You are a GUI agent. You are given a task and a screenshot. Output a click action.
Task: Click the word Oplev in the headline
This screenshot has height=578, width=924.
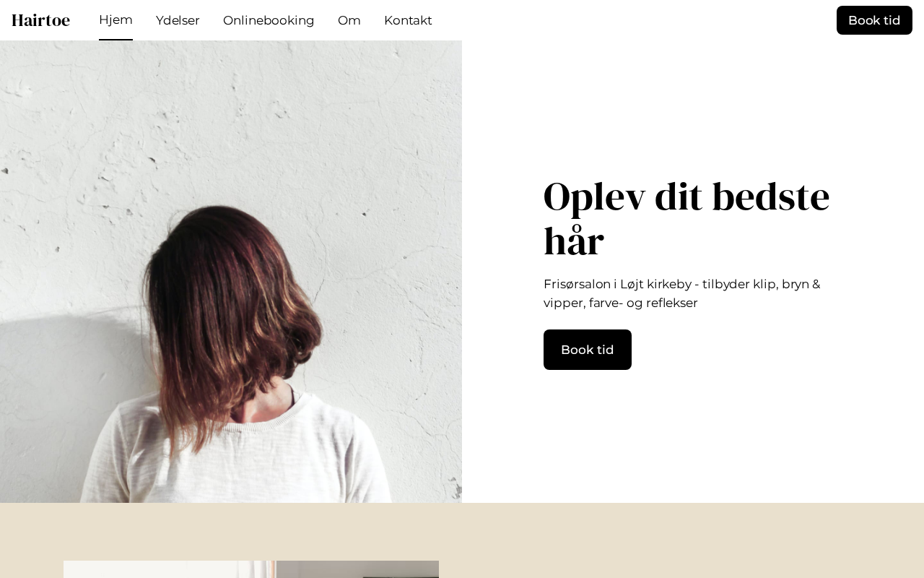point(594,197)
